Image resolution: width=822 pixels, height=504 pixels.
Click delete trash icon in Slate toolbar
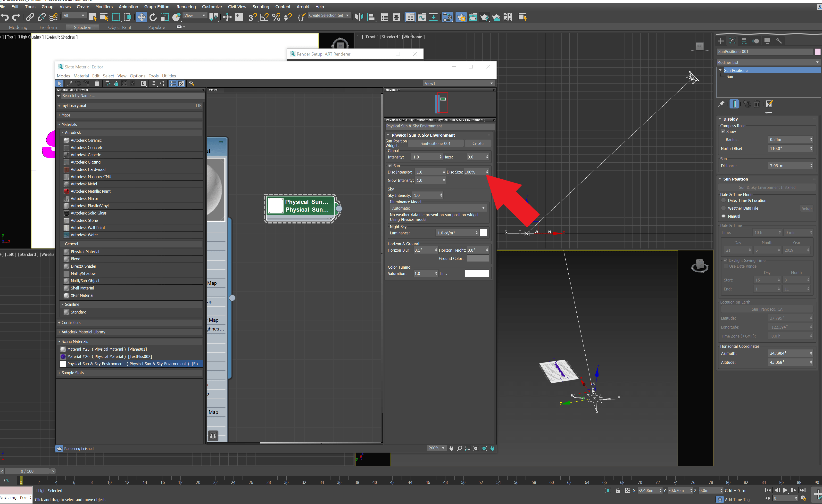[x=97, y=83]
